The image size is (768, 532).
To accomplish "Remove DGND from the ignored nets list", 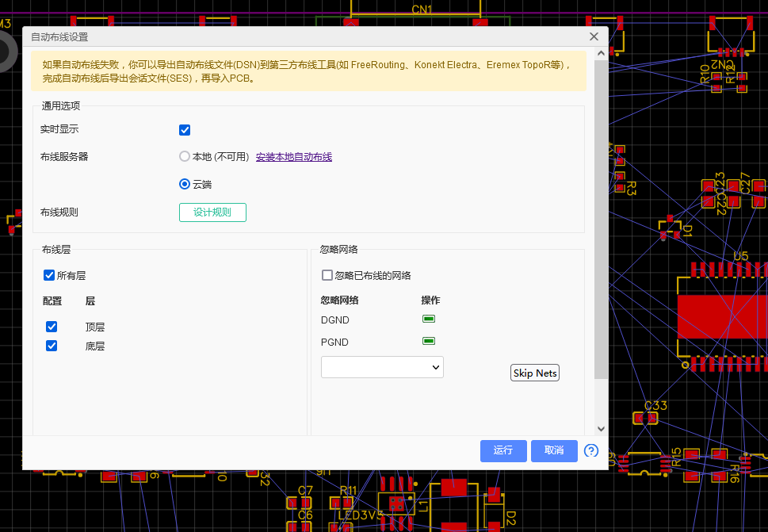I will pyautogui.click(x=429, y=319).
